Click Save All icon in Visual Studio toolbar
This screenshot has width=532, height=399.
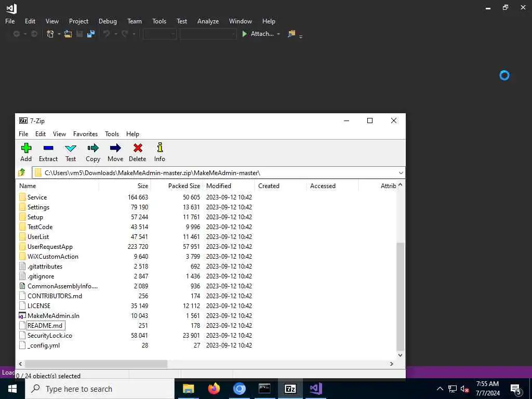pos(91,34)
